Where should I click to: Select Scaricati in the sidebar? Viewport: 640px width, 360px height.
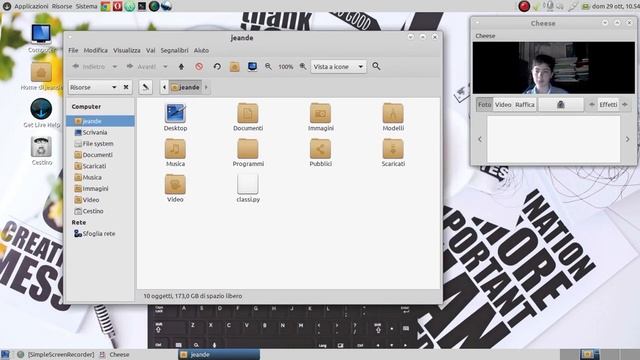pyautogui.click(x=100, y=166)
